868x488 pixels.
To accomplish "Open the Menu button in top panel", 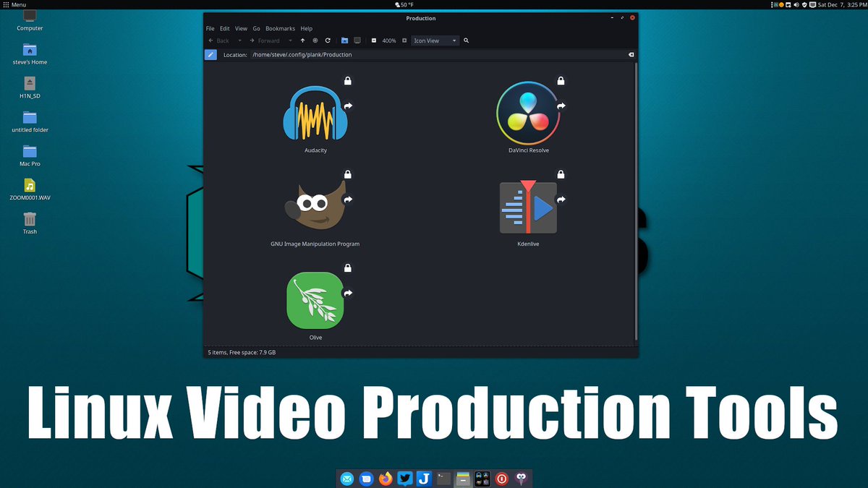I will coord(15,5).
